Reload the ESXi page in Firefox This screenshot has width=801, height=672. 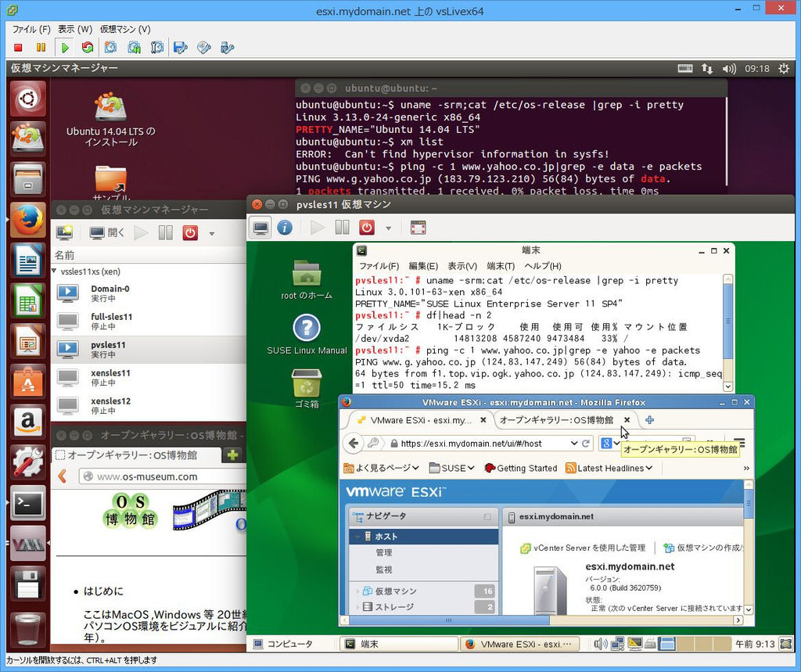(586, 444)
